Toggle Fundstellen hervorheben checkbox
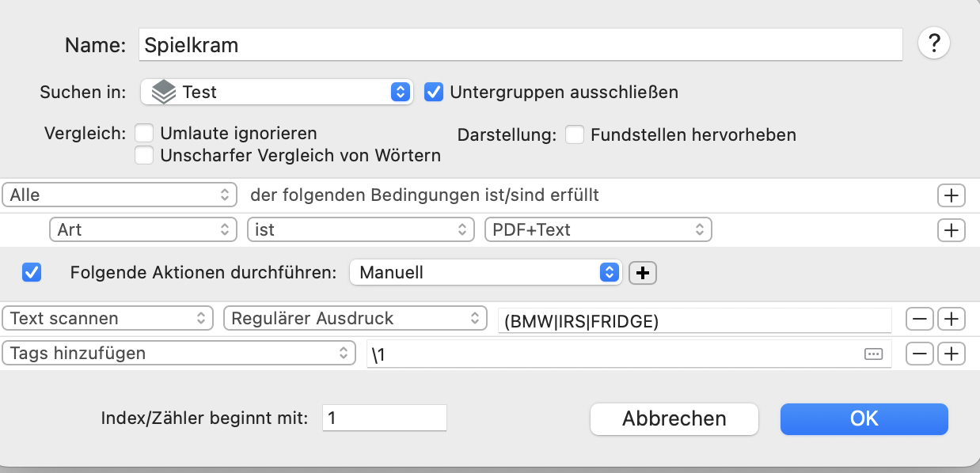Screen dimensions: 980x473 575,135
